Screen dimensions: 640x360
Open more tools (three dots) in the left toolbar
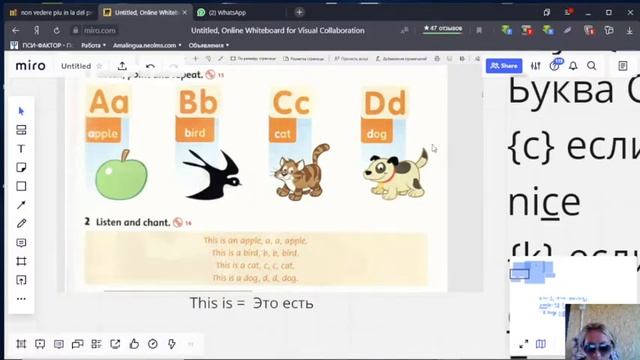21,299
